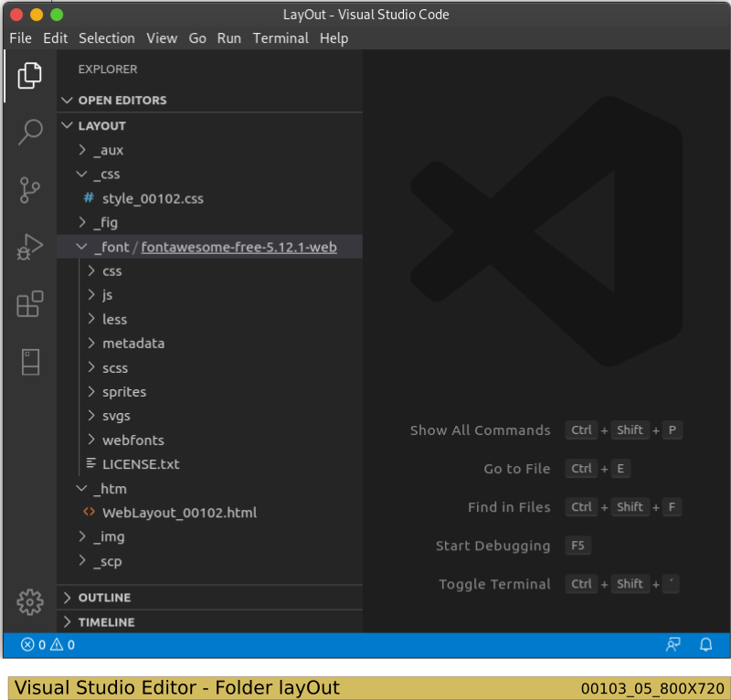
Task: Expand the webfonts folder
Action: pos(91,440)
